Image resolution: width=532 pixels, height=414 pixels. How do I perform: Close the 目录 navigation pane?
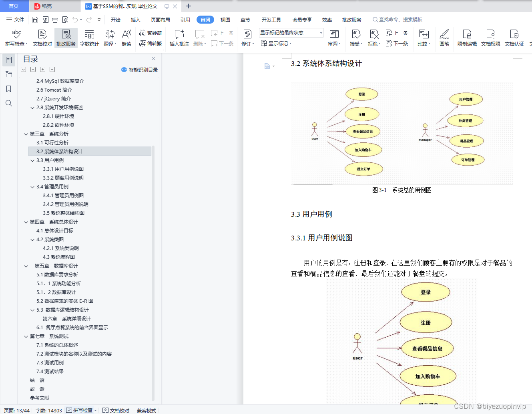[x=153, y=59]
